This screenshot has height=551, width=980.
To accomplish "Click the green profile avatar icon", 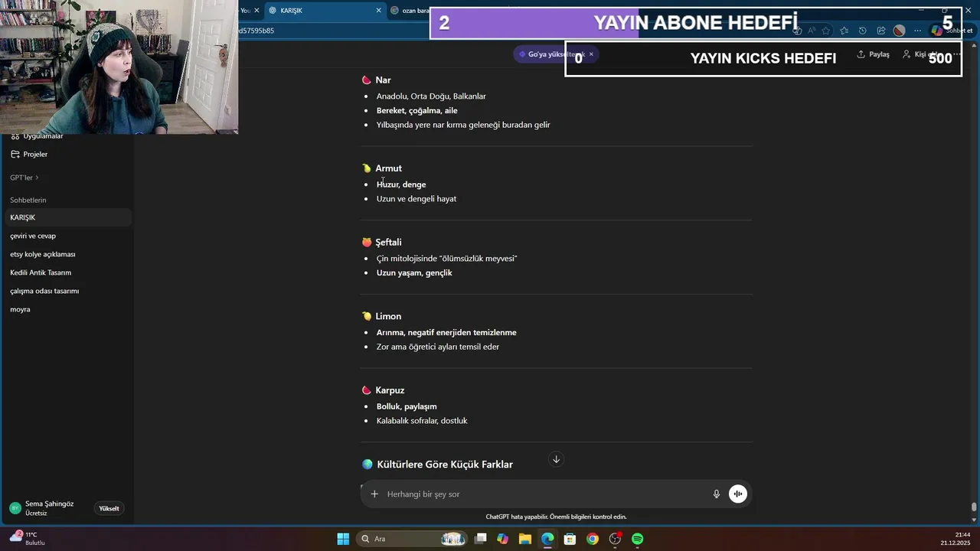I will [x=15, y=508].
